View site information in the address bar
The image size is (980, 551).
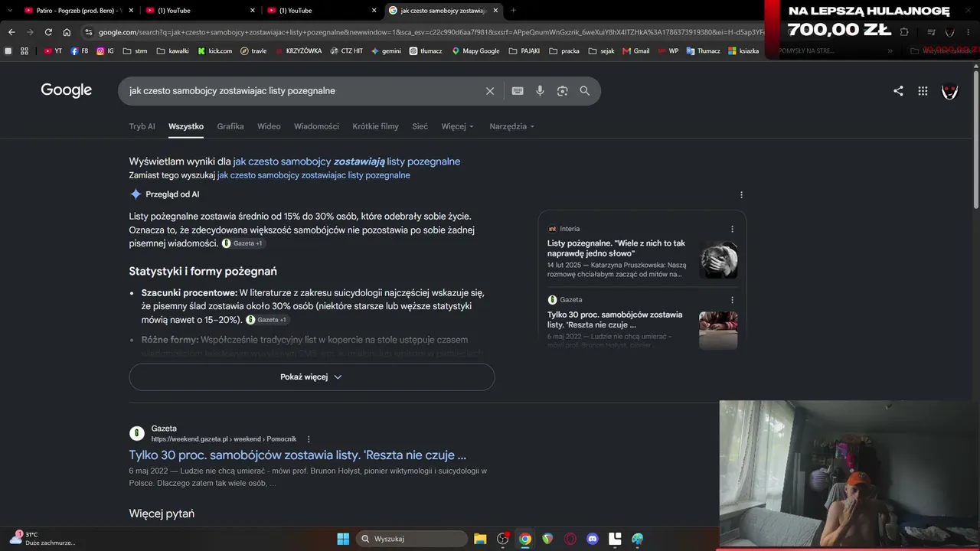(x=88, y=32)
